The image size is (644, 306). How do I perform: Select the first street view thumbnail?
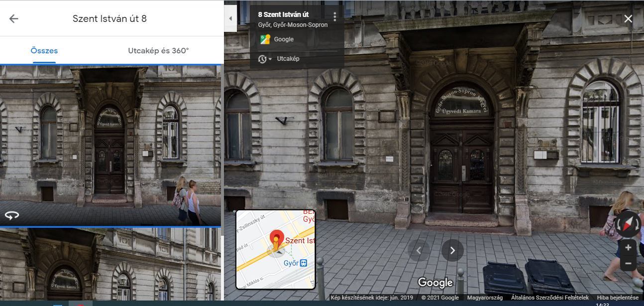[x=110, y=145]
